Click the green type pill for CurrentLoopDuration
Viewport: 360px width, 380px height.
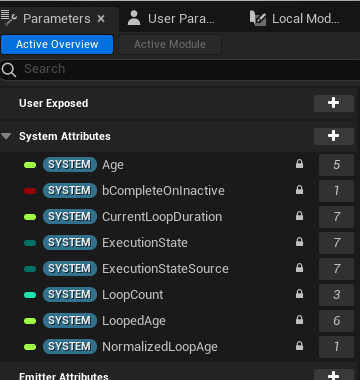pyautogui.click(x=30, y=217)
